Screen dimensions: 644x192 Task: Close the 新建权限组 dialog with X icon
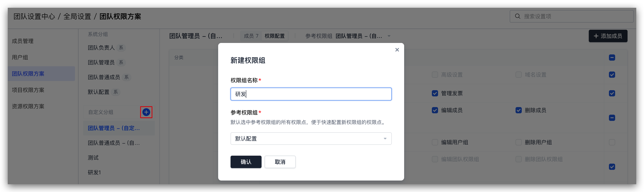click(397, 50)
